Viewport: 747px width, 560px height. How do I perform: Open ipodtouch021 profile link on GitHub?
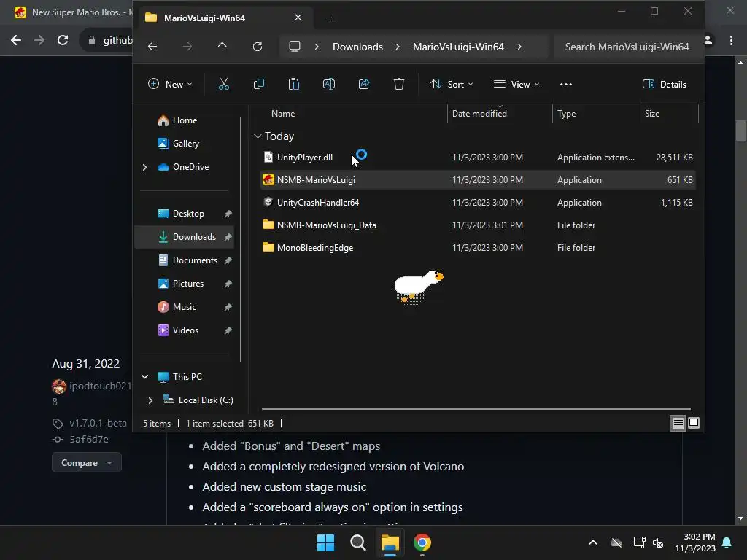point(101,386)
